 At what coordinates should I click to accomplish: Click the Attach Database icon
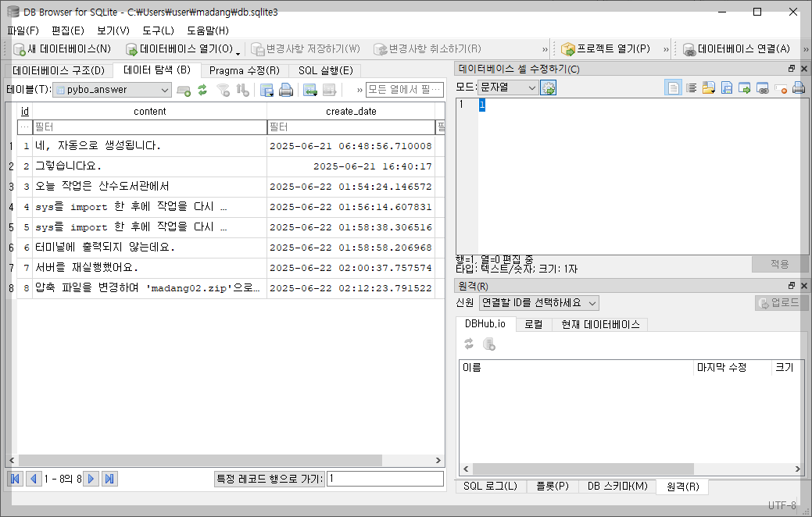pyautogui.click(x=689, y=49)
